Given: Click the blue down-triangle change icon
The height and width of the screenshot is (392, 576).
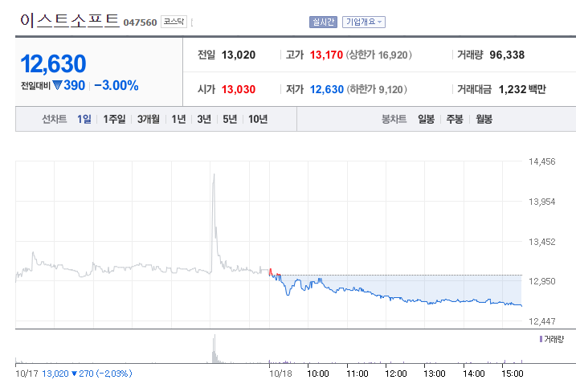Looking at the screenshot, I should 57,85.
